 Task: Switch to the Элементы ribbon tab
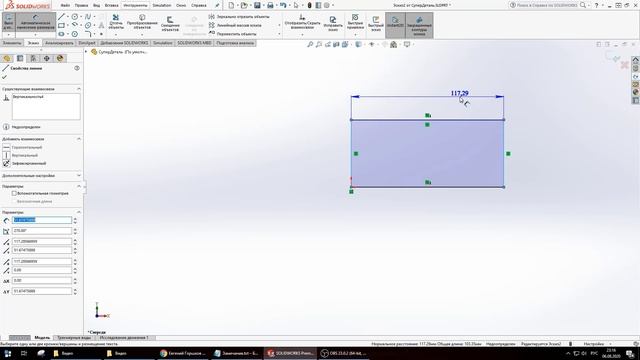(x=12, y=43)
